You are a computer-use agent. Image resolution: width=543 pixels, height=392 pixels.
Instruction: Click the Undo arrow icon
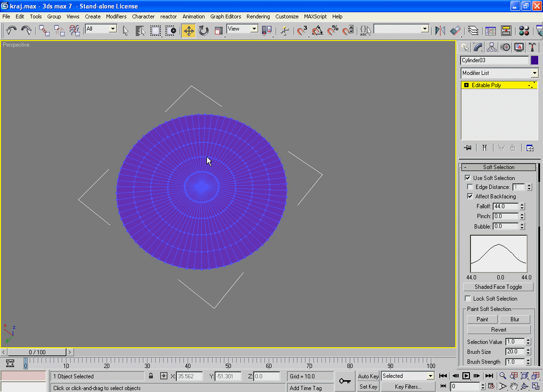tap(11, 31)
